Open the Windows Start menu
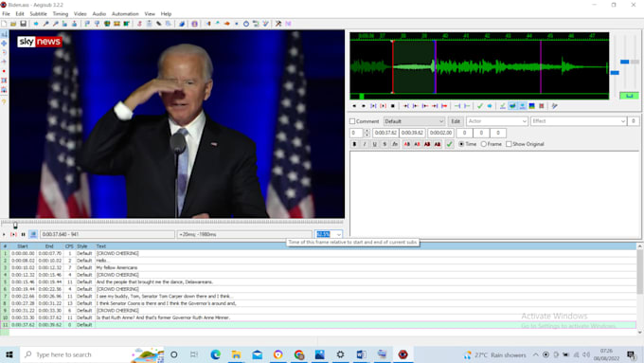644x363 pixels. pos(9,354)
